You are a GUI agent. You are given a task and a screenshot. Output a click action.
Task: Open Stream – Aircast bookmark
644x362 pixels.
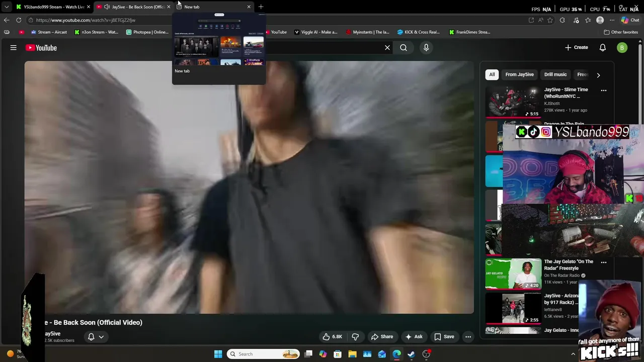point(49,32)
